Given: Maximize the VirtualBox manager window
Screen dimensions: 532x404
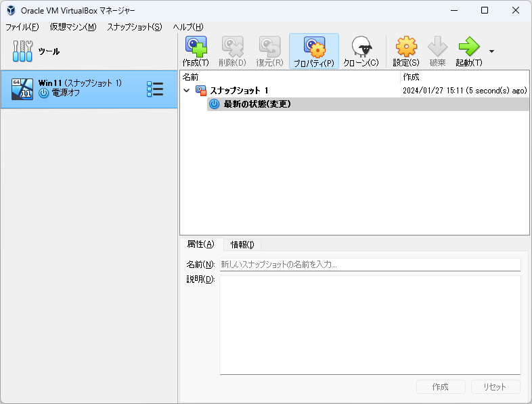Looking at the screenshot, I should point(485,11).
